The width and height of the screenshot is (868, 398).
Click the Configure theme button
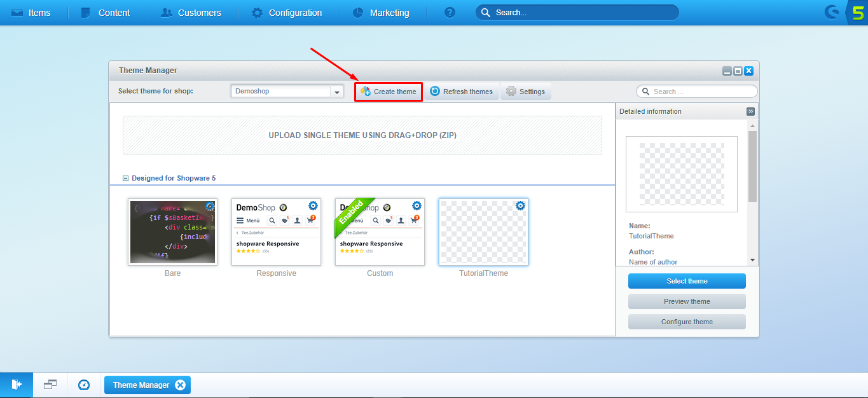tap(687, 322)
